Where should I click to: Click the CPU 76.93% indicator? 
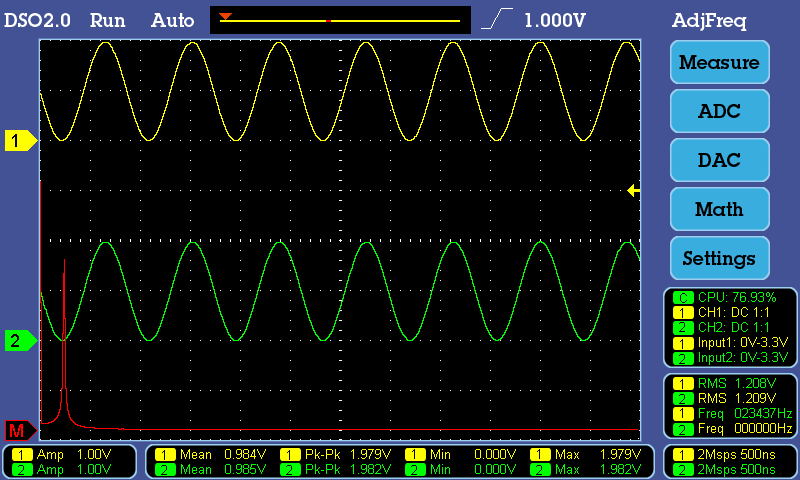[737, 297]
